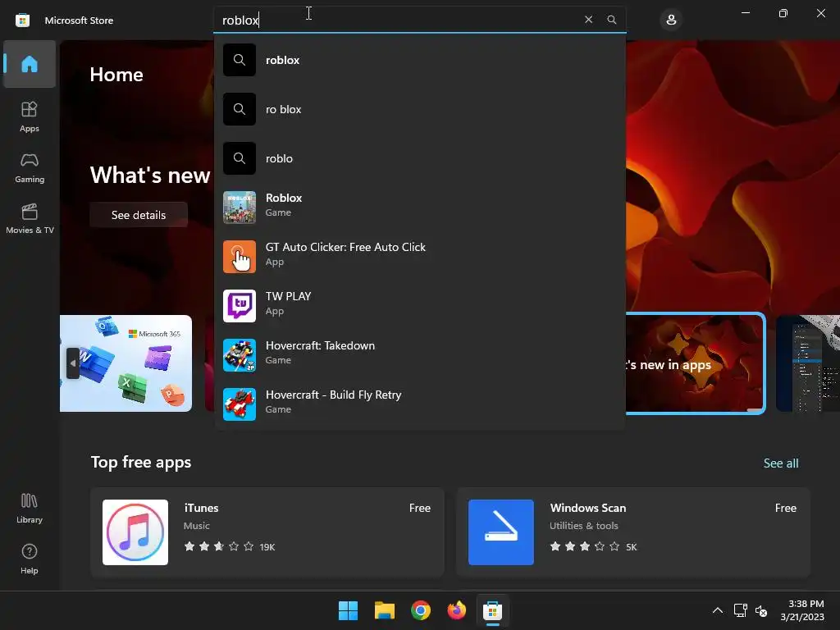Screen dimensions: 840x630
Task: Click the GT Auto Clicker icon
Action: tap(240, 257)
